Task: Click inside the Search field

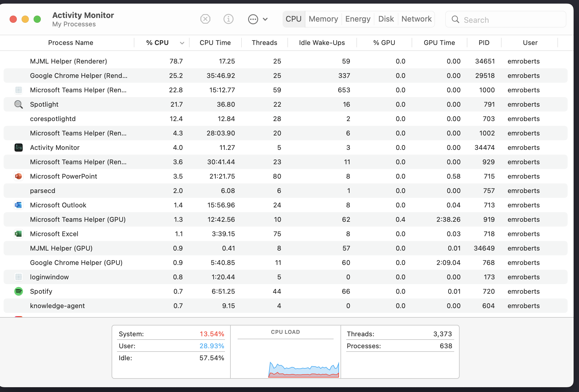Action: pos(505,19)
